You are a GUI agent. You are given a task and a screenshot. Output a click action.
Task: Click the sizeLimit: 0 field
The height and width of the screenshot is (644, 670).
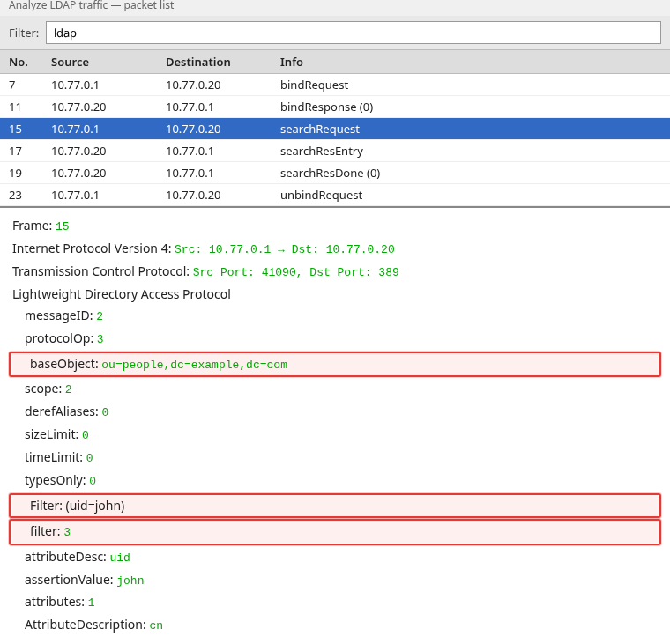point(56,434)
